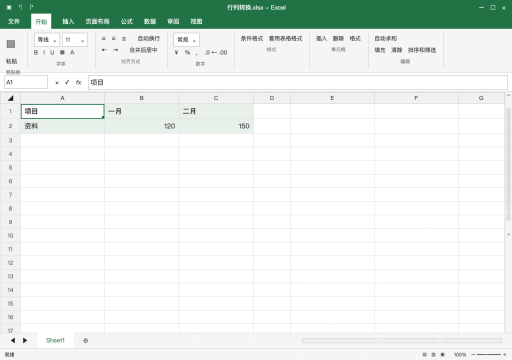Apply percent % number style
Viewport: 512px width, 360px height.
click(187, 52)
